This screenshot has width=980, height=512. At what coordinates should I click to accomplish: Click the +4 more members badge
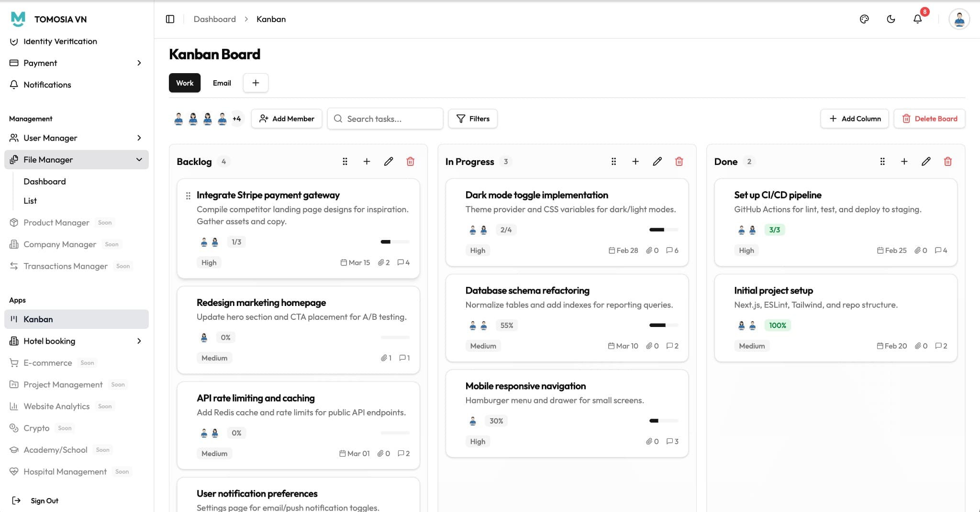click(237, 119)
